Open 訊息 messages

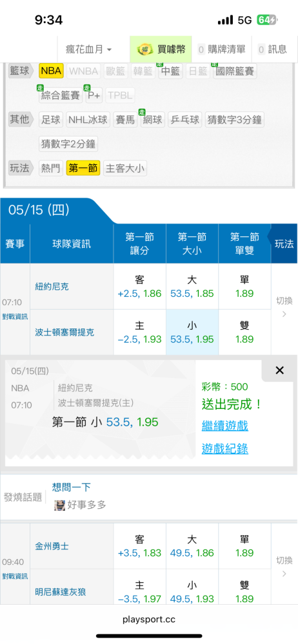(x=272, y=50)
